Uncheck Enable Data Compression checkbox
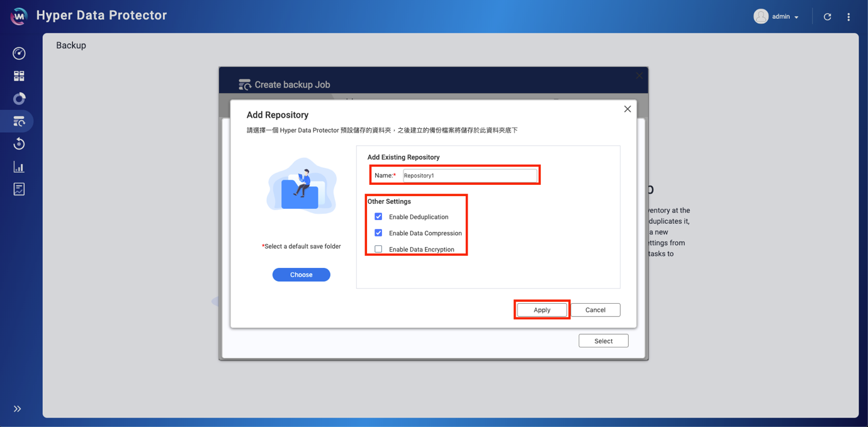 [x=378, y=233]
